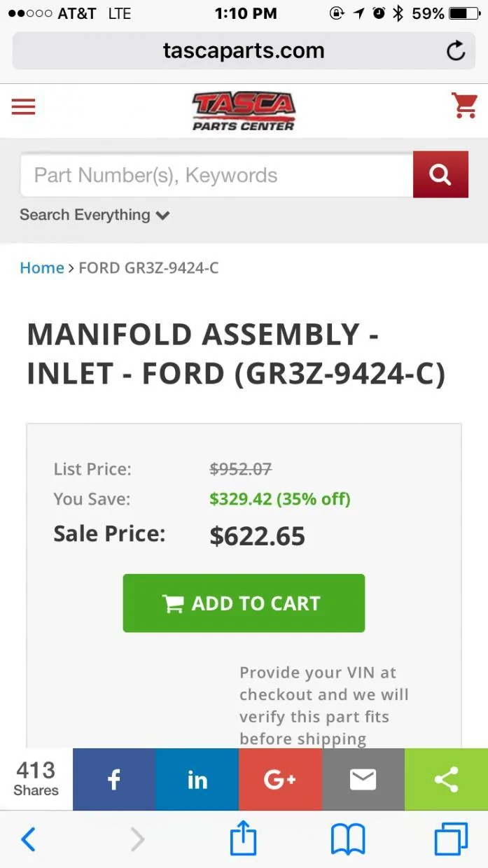
Task: Click the Part Number search field
Action: pyautogui.click(x=216, y=175)
